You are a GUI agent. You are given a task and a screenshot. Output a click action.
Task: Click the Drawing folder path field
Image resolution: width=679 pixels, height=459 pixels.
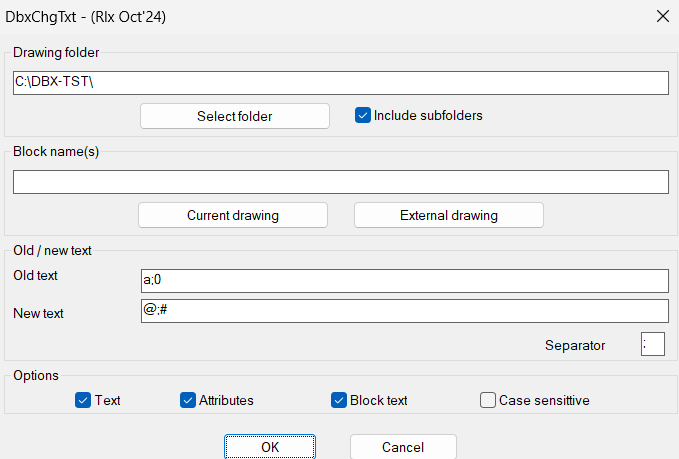340,82
